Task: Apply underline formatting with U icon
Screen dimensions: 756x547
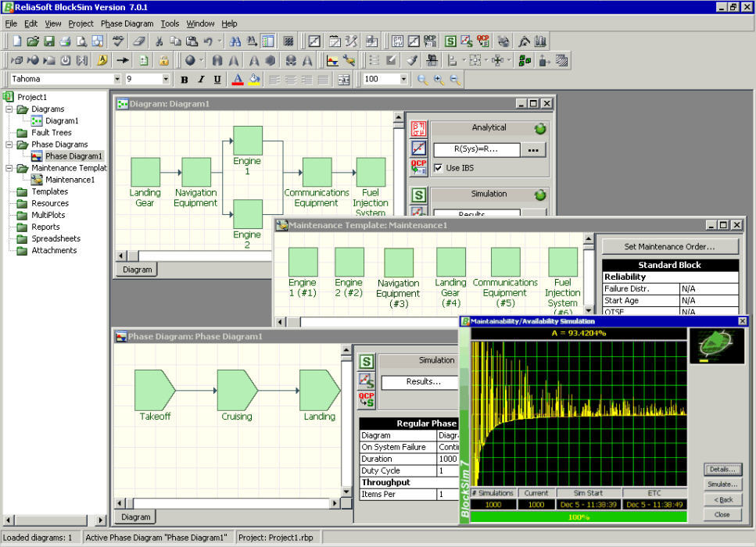Action: tap(217, 80)
